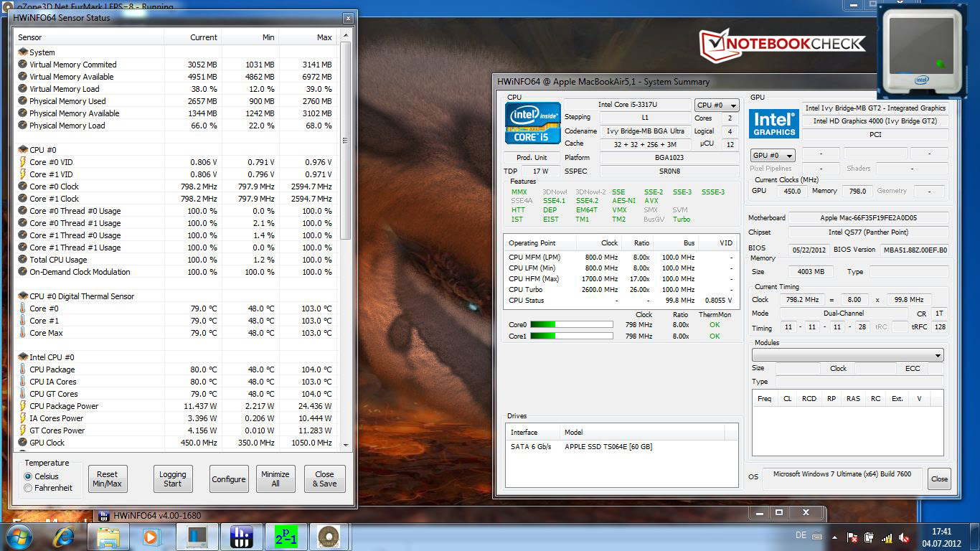
Task: Click the Total CPU Usage row icon
Action: [x=23, y=260]
